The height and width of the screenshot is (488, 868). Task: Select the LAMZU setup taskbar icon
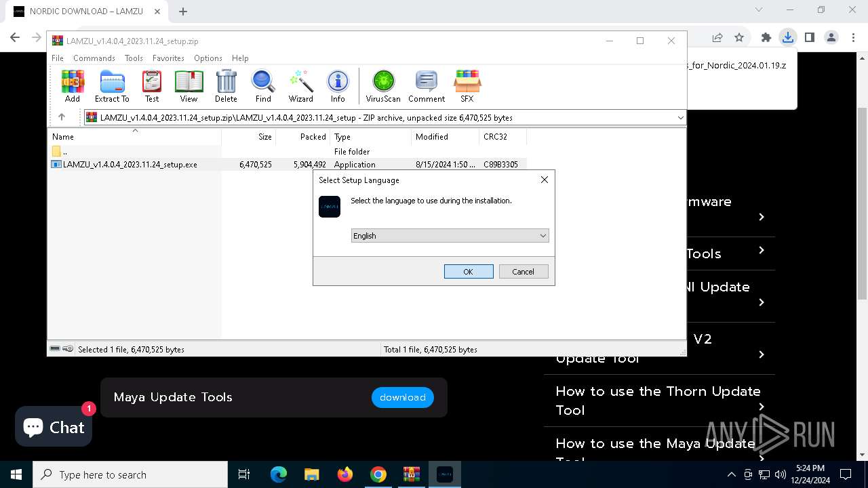[x=445, y=474]
